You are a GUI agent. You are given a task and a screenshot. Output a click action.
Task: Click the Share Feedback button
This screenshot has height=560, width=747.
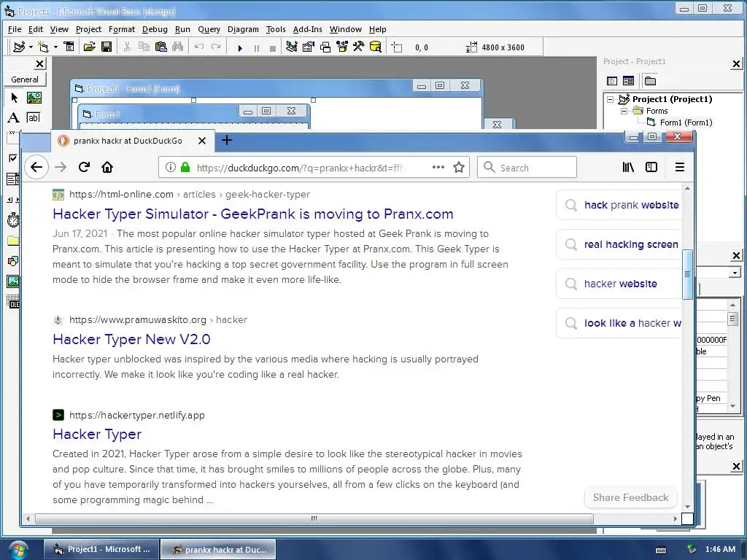[x=630, y=497]
